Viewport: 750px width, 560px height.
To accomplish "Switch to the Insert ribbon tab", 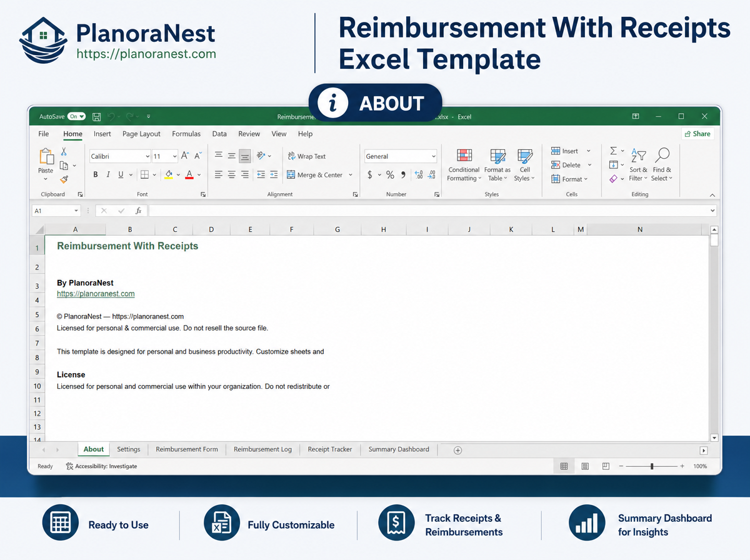I will (102, 134).
